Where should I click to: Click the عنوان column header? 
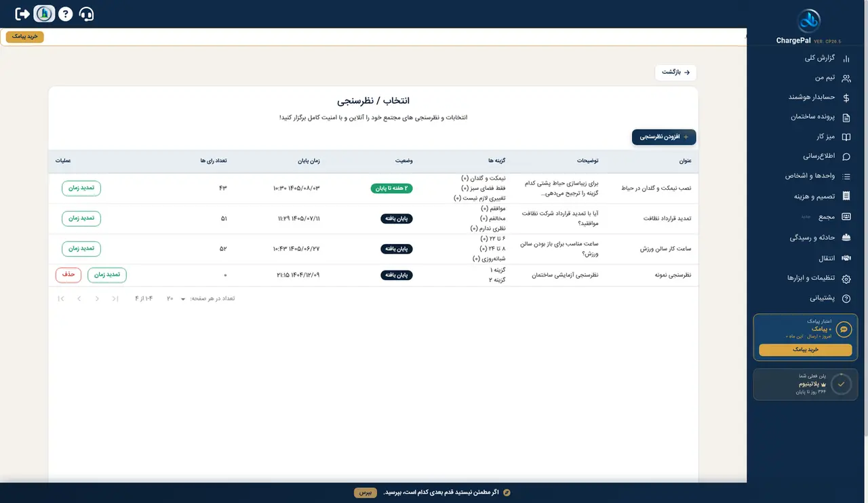(685, 161)
